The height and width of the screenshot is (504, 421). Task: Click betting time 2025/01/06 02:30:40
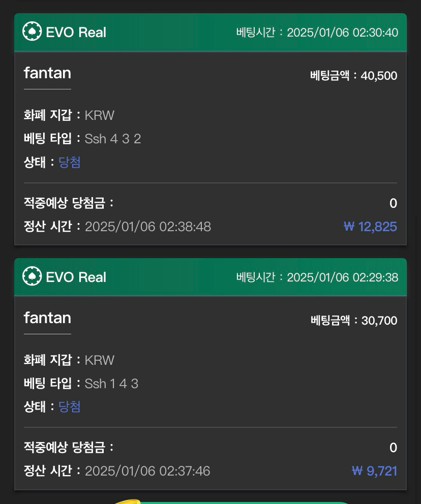pos(342,33)
